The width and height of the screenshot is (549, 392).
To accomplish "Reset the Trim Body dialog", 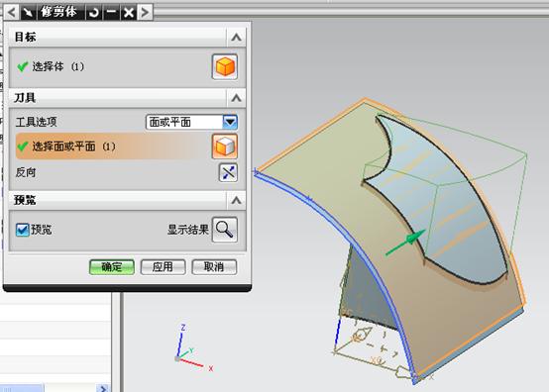I will [x=94, y=13].
